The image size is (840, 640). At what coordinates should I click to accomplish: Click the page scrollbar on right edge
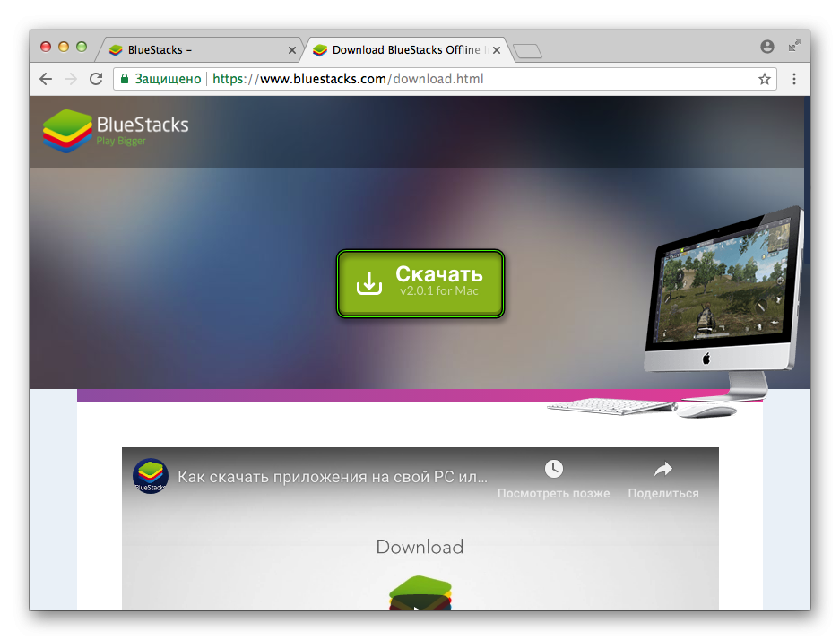coord(807,180)
